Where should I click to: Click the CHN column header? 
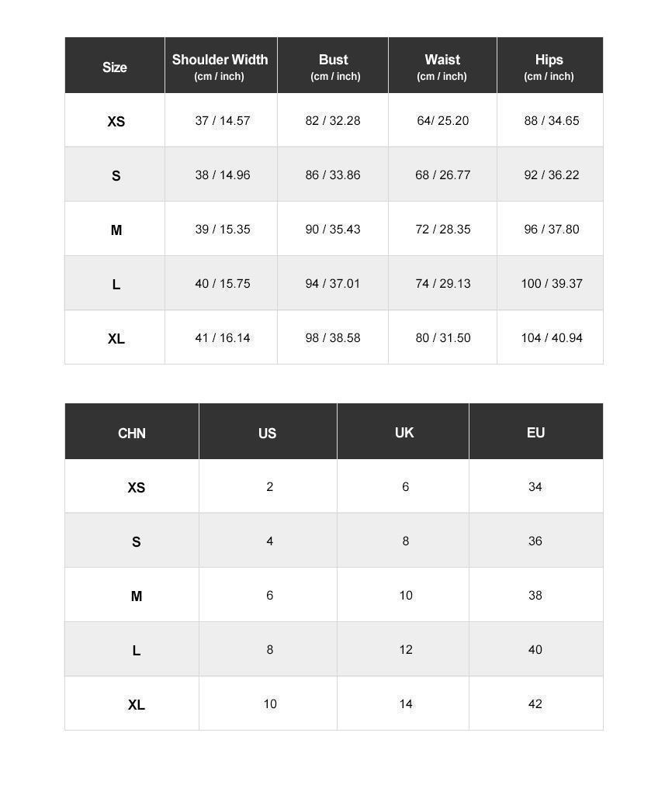[132, 431]
